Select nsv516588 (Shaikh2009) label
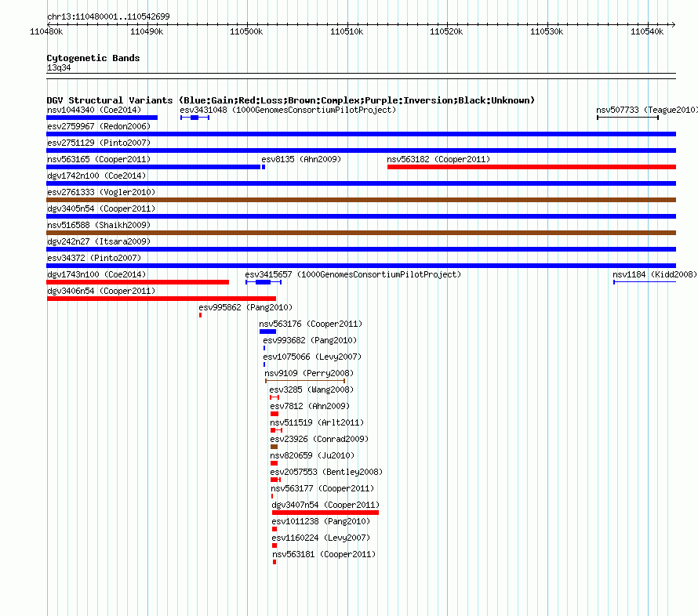The width and height of the screenshot is (698, 616). [99, 226]
